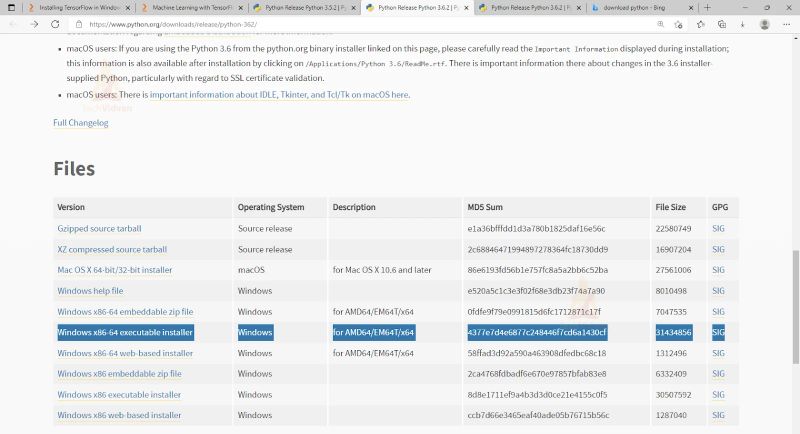Image resolution: width=800 pixels, height=434 pixels.
Task: Open the profile avatar menu
Action: tap(764, 24)
